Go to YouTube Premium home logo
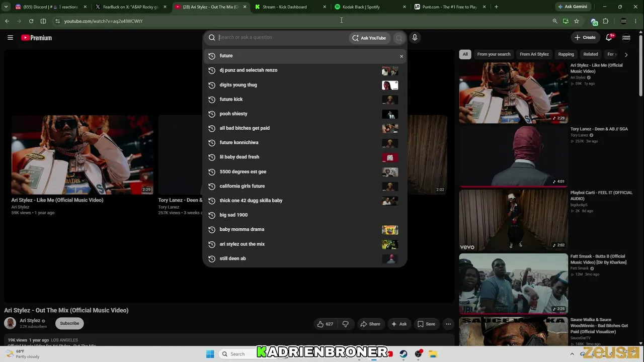Viewport: 644px width, 362px height. (36, 38)
